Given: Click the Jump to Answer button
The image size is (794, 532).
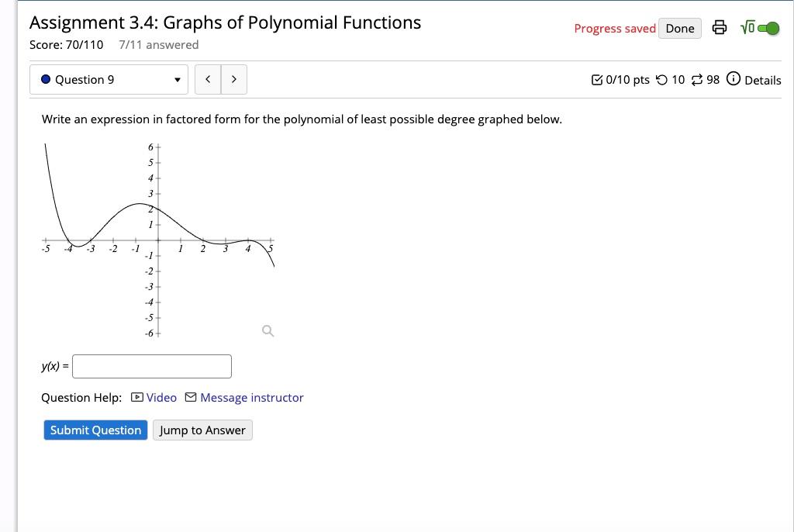Looking at the screenshot, I should click(x=202, y=430).
